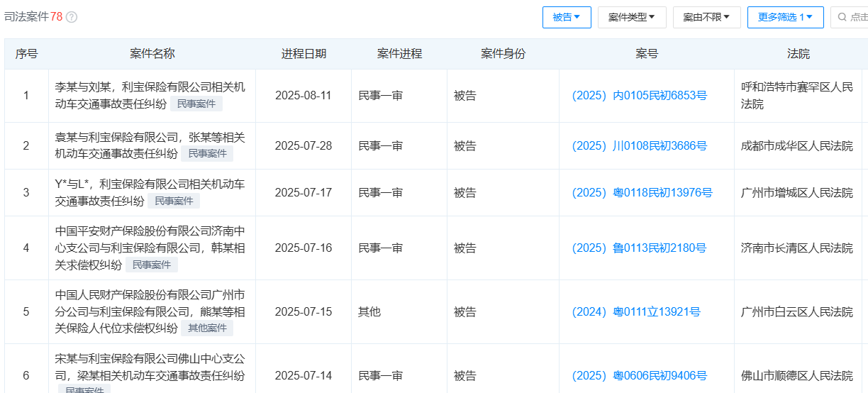
Task: Open case number (2025) 鲁0113民初2180号
Action: (639, 248)
